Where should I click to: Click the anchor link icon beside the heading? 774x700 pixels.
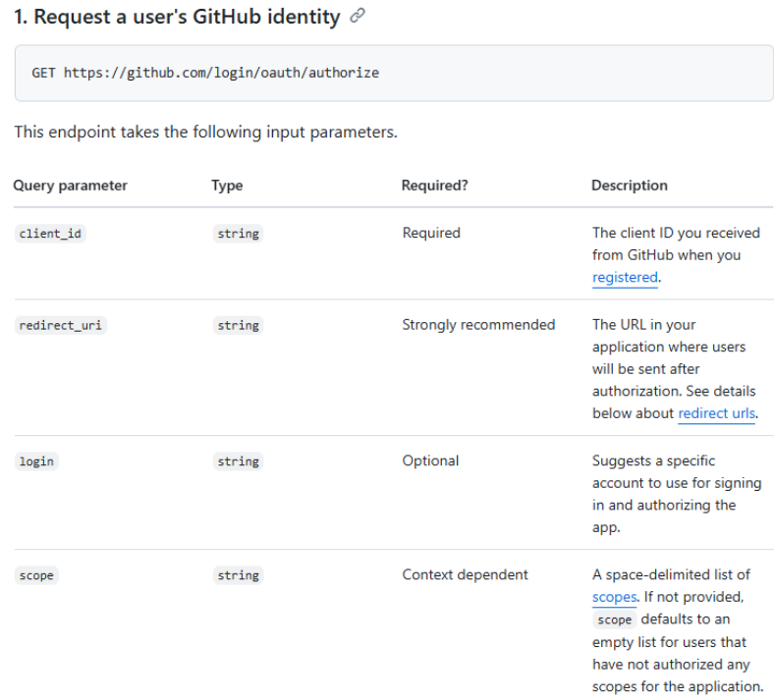358,17
